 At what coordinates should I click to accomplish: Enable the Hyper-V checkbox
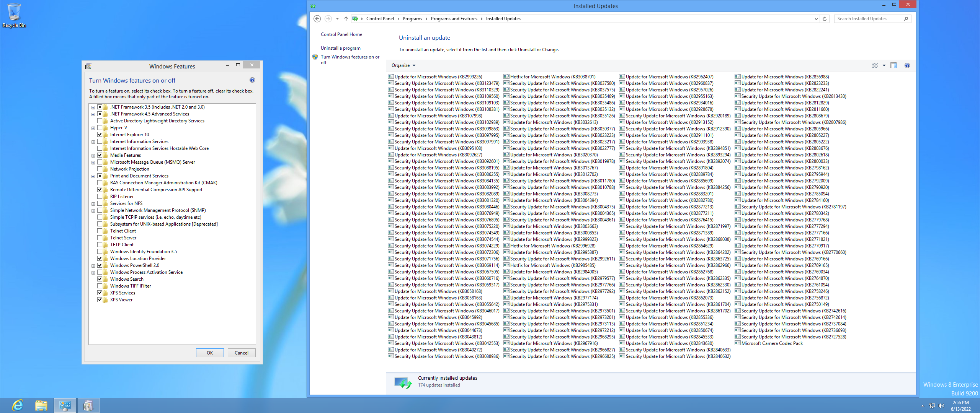100,128
